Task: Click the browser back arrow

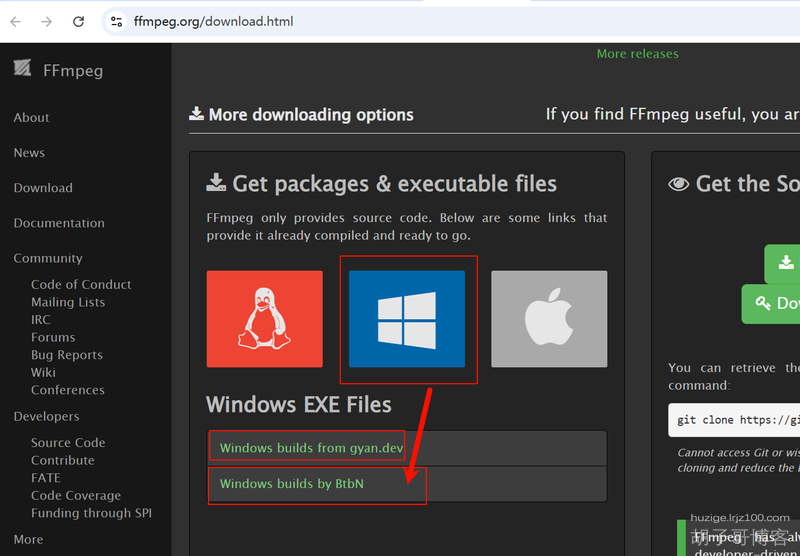Action: coord(16,21)
